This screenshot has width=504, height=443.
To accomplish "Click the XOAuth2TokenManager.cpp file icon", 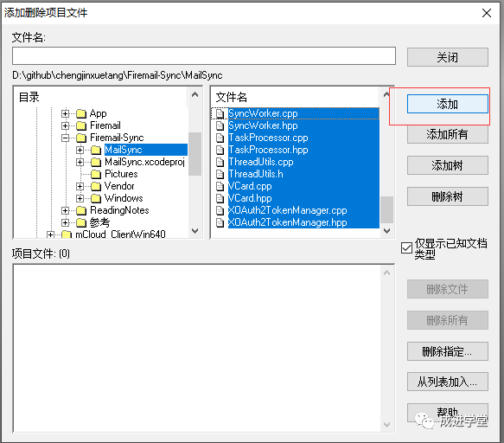I will (x=220, y=210).
